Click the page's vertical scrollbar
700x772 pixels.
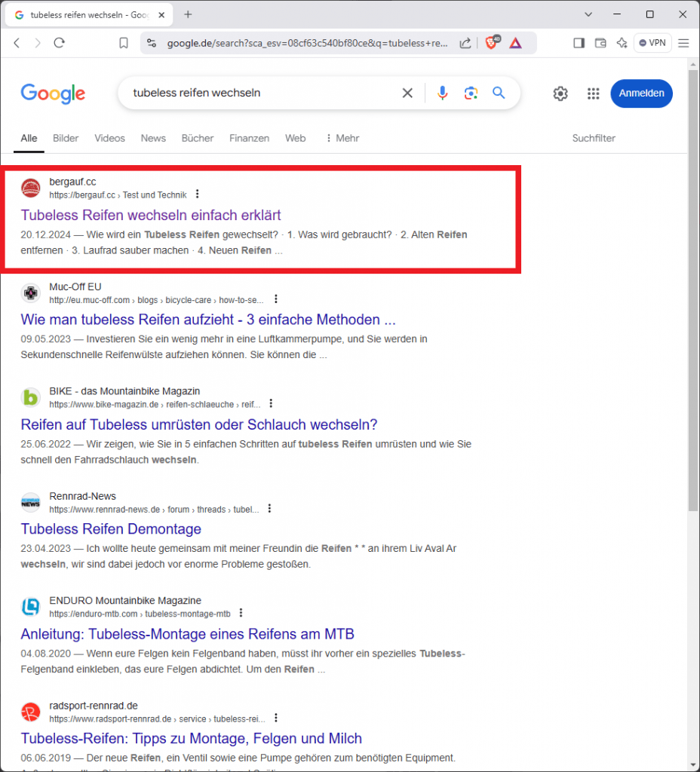(x=693, y=302)
